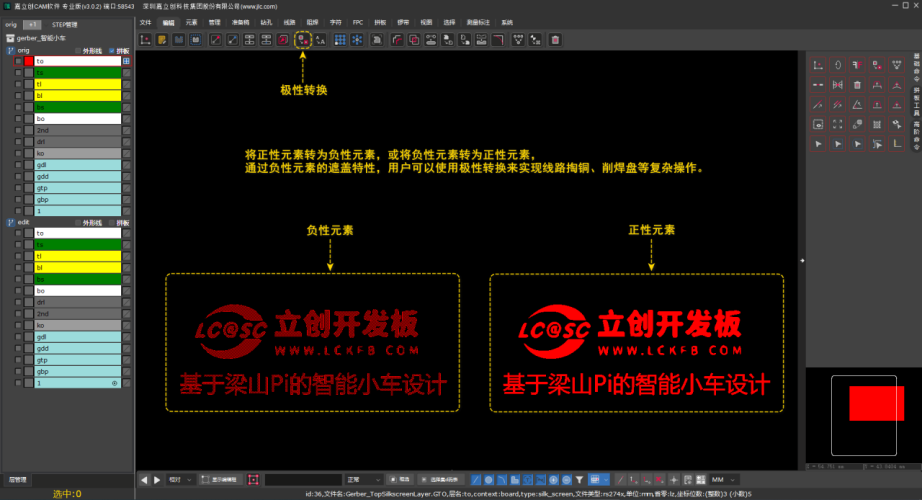Collapse the right panel with splitter arrow

(802, 261)
